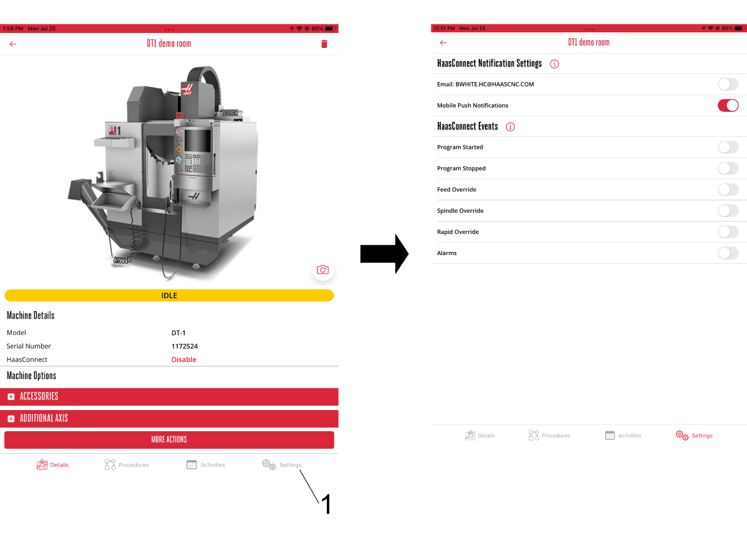Tap the Model value DT-1
This screenshot has height=560, width=747.
click(x=179, y=333)
